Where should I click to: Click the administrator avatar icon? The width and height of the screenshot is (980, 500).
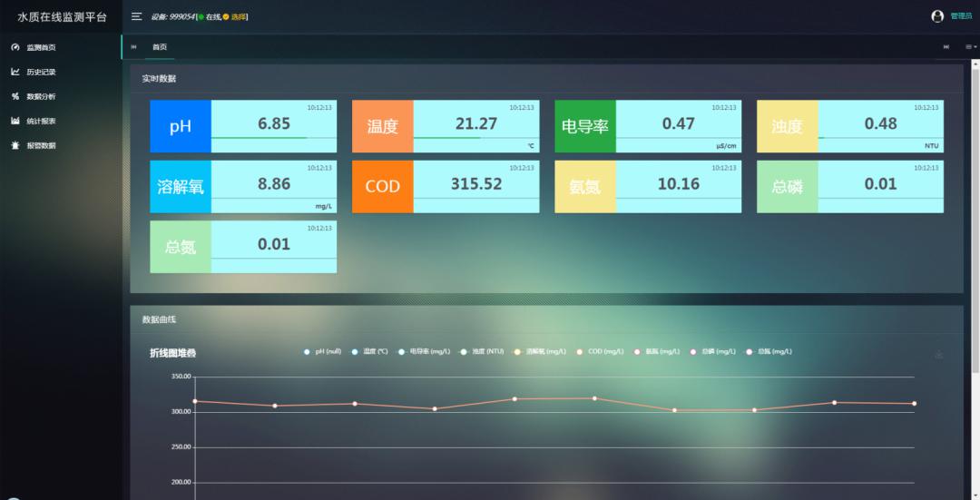[x=937, y=16]
